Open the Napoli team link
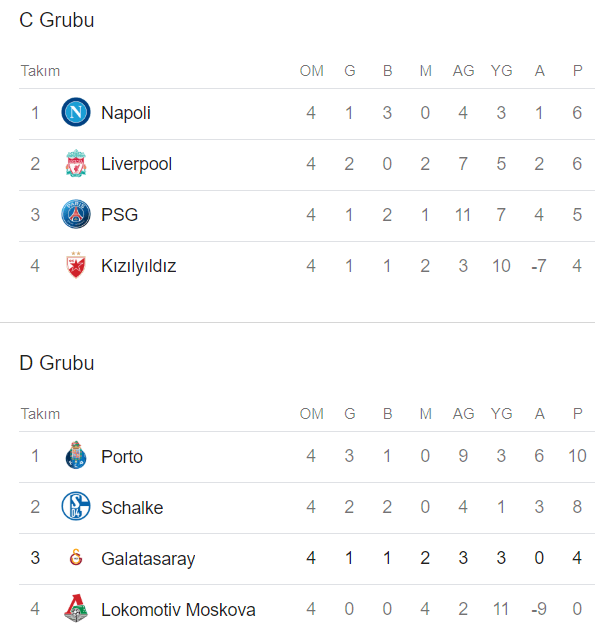 tap(126, 113)
